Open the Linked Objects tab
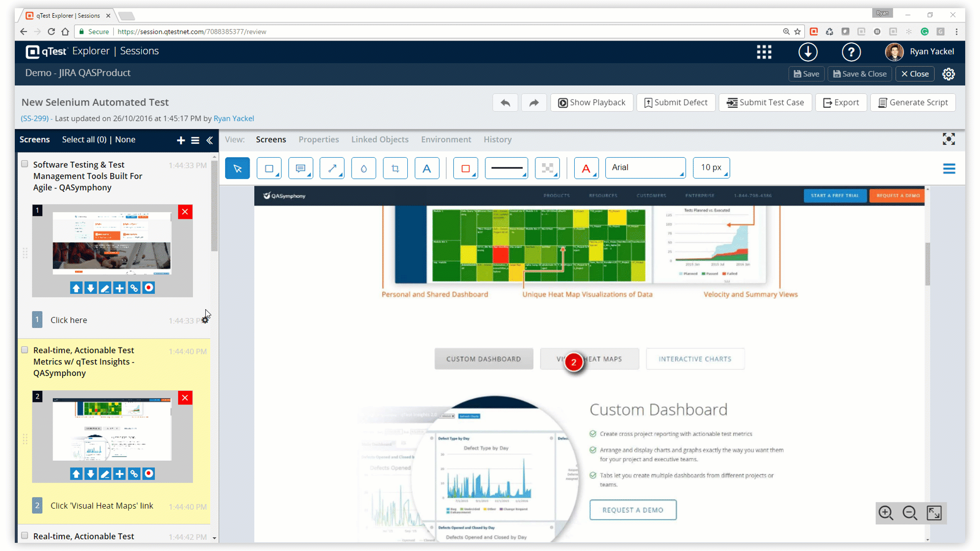 click(380, 139)
